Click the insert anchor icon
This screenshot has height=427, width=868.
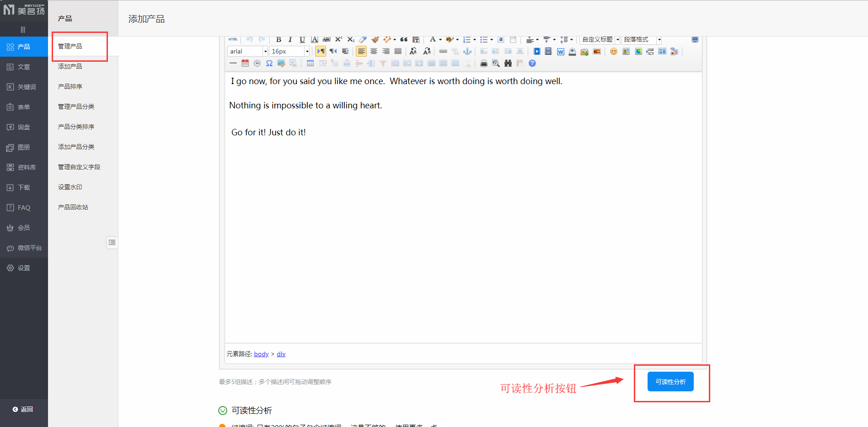[467, 52]
